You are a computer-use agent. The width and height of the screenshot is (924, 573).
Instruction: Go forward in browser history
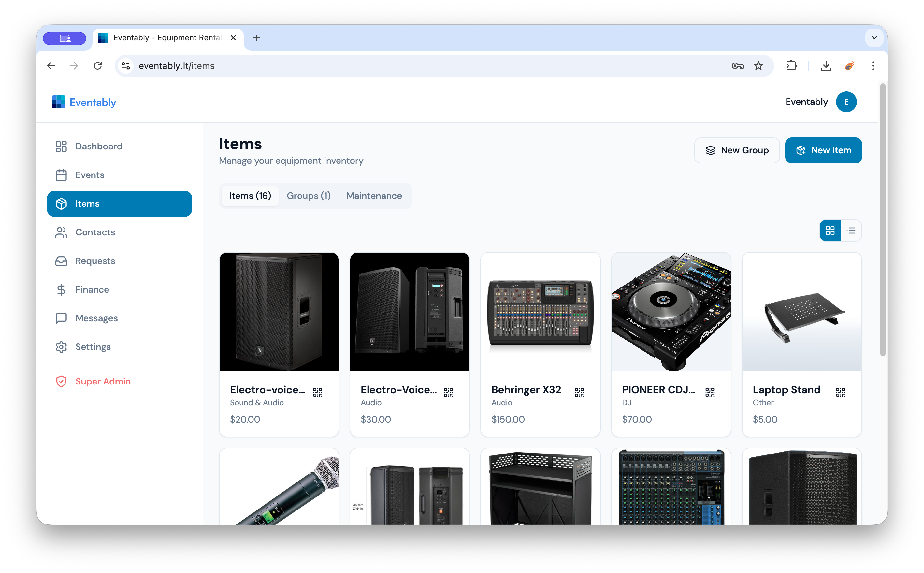click(74, 66)
